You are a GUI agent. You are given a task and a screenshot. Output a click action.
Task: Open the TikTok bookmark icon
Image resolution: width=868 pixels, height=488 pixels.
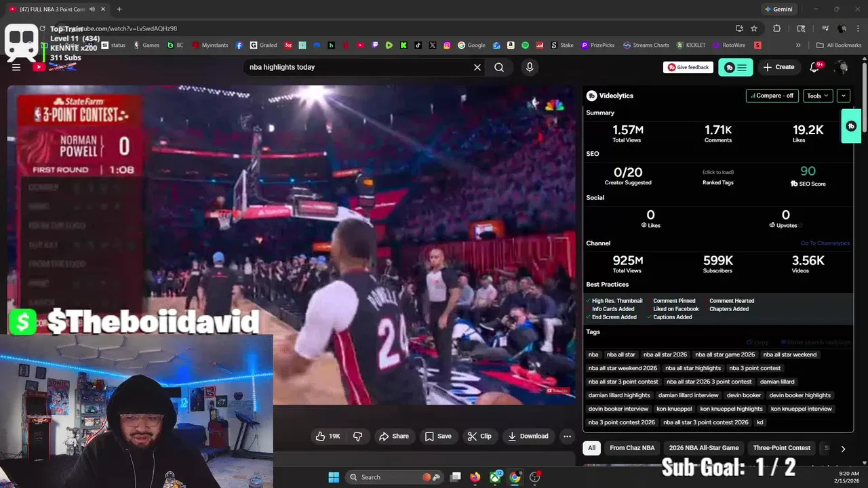[418, 45]
